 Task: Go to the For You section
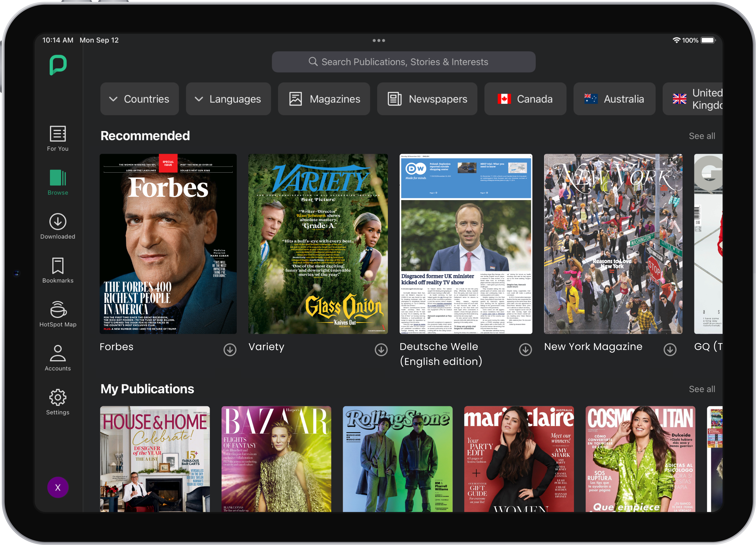click(x=58, y=138)
